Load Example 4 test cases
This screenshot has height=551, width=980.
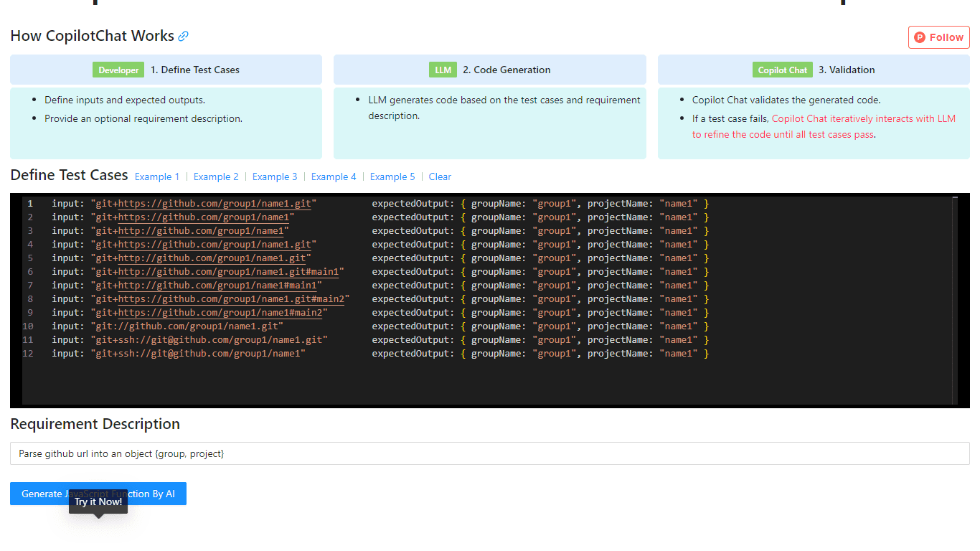pos(334,176)
